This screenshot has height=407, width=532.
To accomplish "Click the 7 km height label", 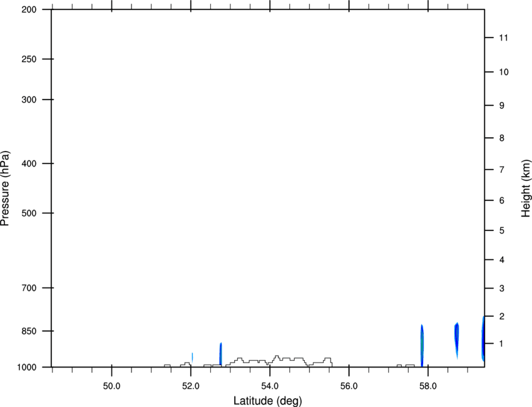I will pyautogui.click(x=502, y=170).
